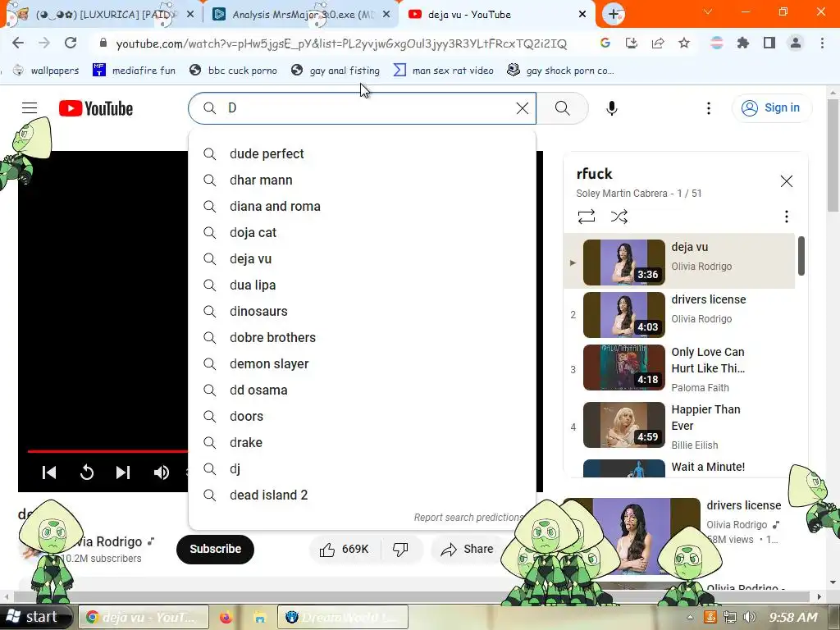840x630 pixels.
Task: Click the install app icon in address bar
Action: pyautogui.click(x=632, y=43)
